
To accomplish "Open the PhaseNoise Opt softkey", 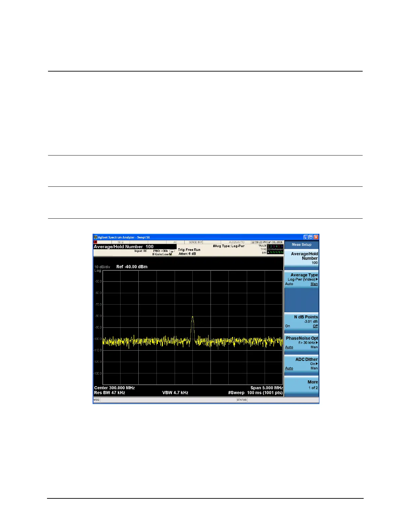I will click(x=302, y=343).
